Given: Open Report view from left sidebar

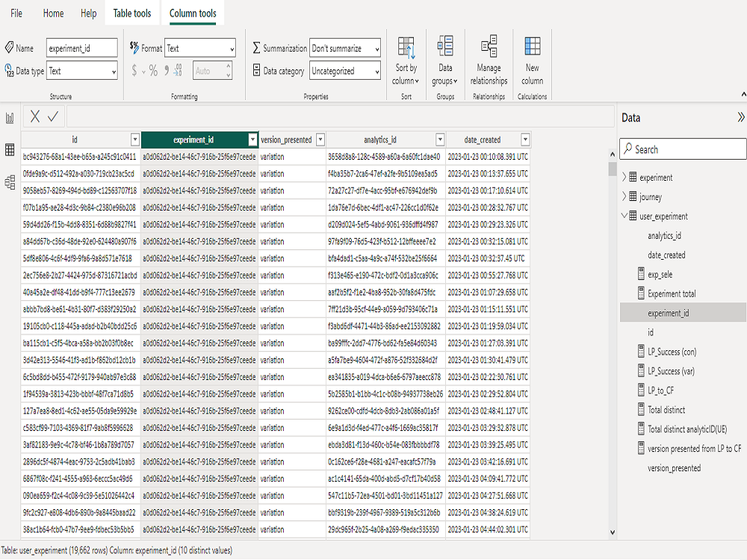Looking at the screenshot, I should click(10, 118).
